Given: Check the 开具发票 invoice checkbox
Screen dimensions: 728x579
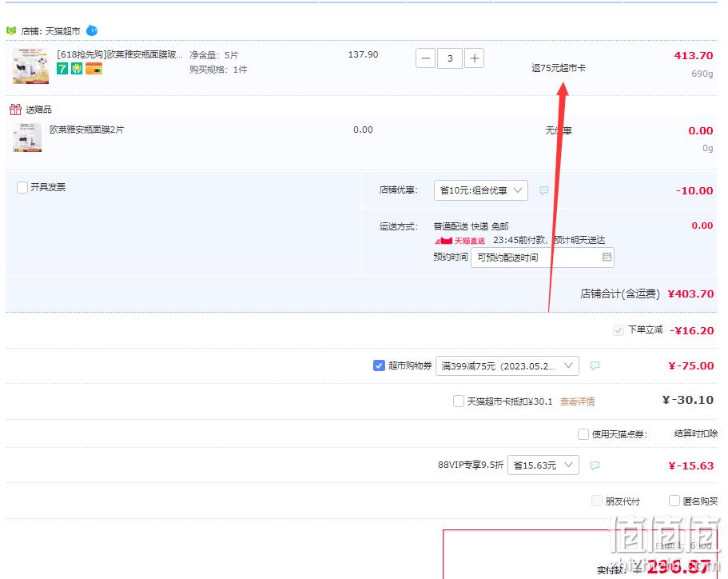Looking at the screenshot, I should pyautogui.click(x=22, y=187).
